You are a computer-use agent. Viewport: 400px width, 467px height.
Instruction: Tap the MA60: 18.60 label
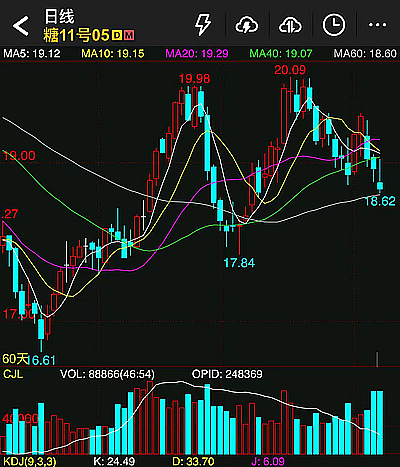click(x=365, y=53)
